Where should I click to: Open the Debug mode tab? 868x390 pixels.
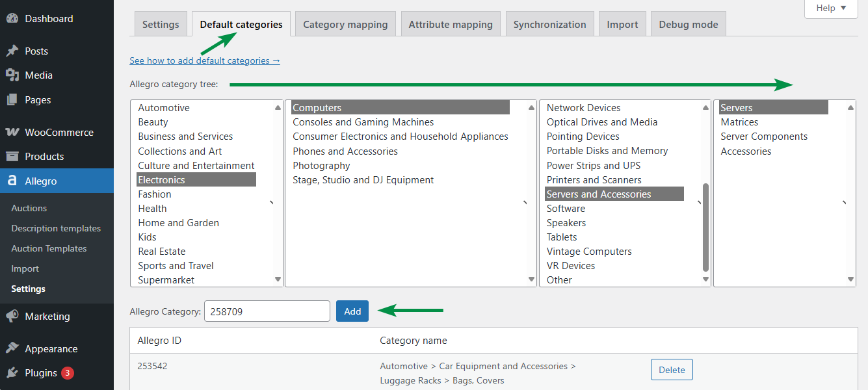point(689,24)
